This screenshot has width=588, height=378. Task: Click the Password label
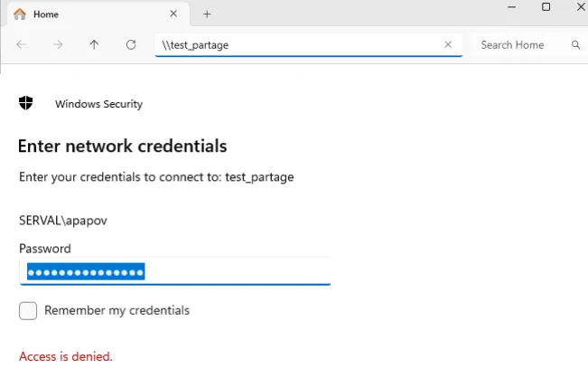pos(45,249)
